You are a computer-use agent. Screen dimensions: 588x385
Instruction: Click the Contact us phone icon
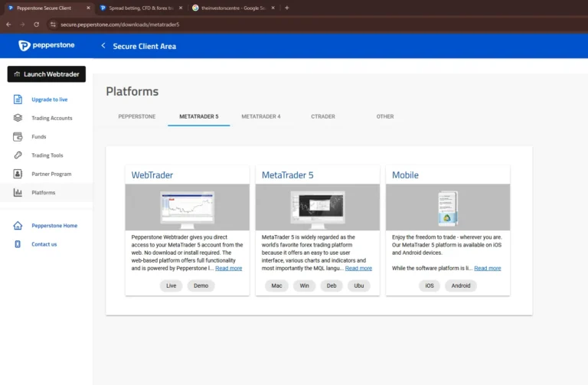pyautogui.click(x=18, y=244)
